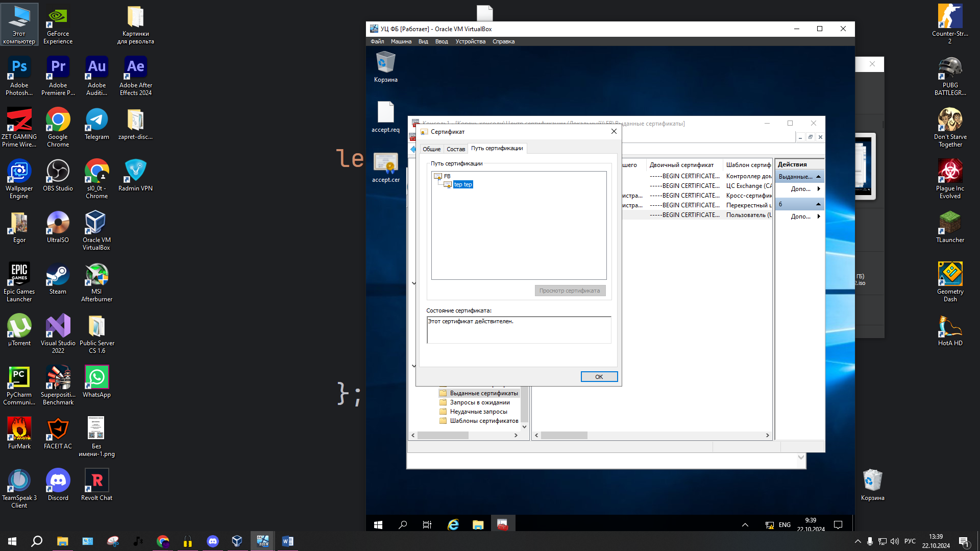Open Radmin VPN desktop icon
Image resolution: width=980 pixels, height=551 pixels.
135,175
